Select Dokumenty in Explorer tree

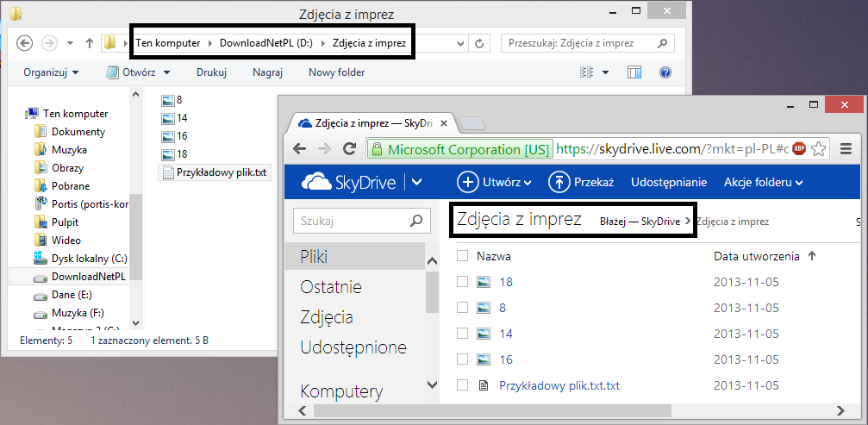70,132
